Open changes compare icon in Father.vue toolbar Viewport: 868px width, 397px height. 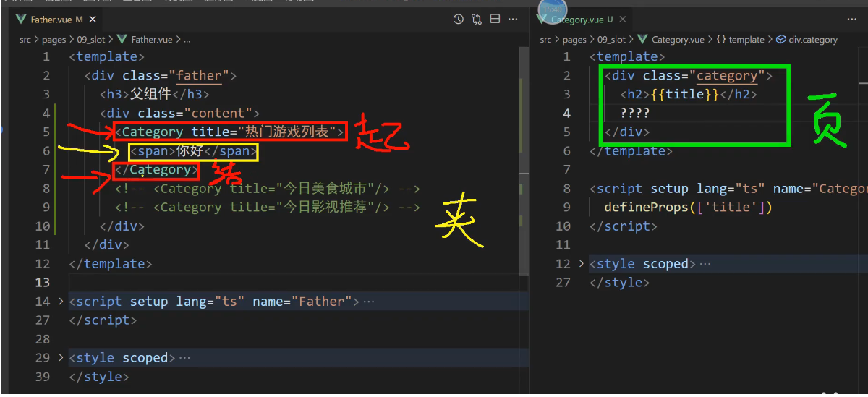click(477, 20)
